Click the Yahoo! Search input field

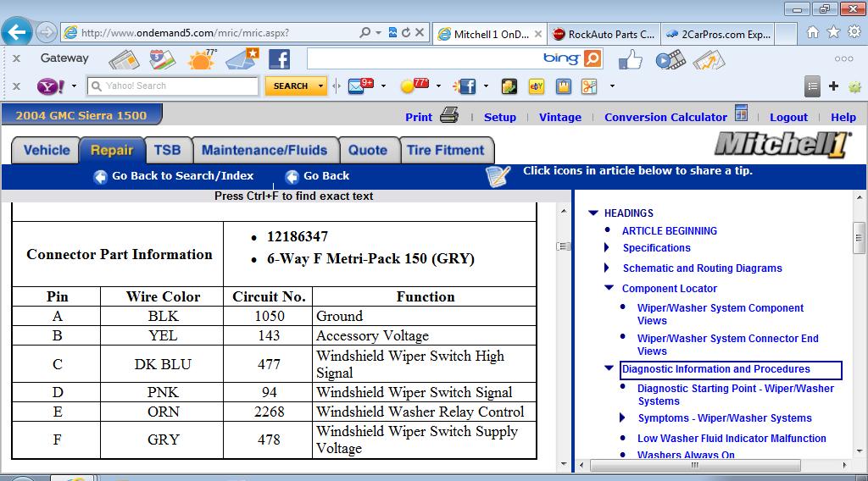click(173, 86)
